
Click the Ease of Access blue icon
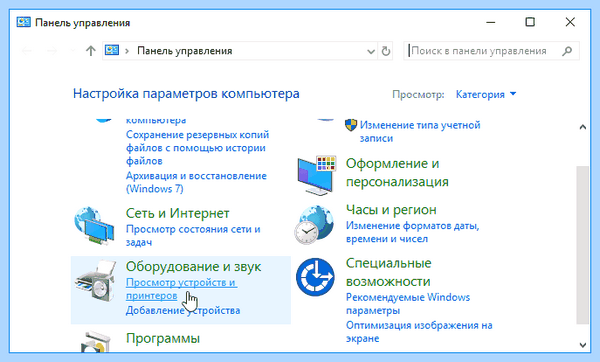[x=315, y=277]
